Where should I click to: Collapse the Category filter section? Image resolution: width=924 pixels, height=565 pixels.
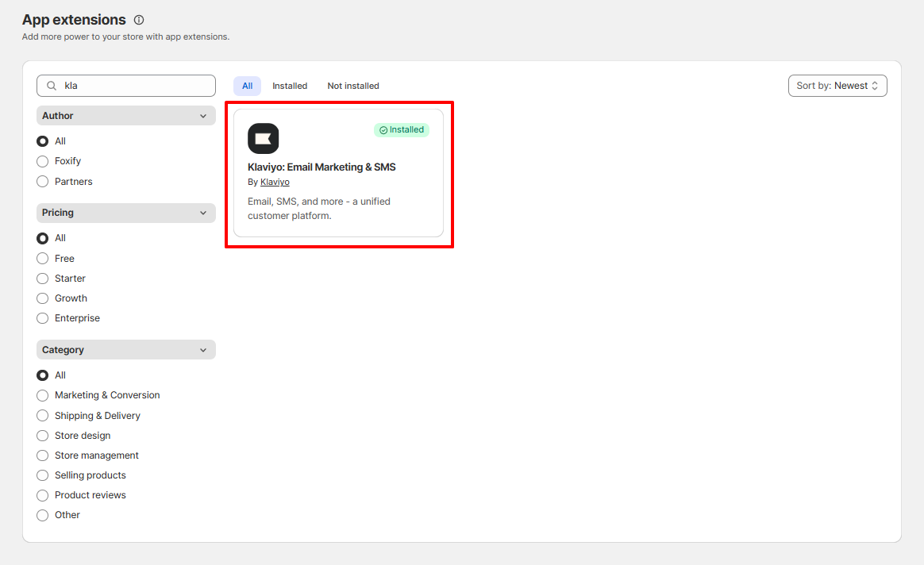126,350
